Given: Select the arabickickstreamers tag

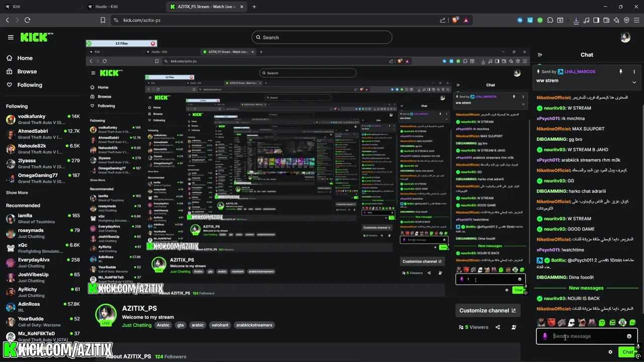Looking at the screenshot, I should click(x=254, y=325).
